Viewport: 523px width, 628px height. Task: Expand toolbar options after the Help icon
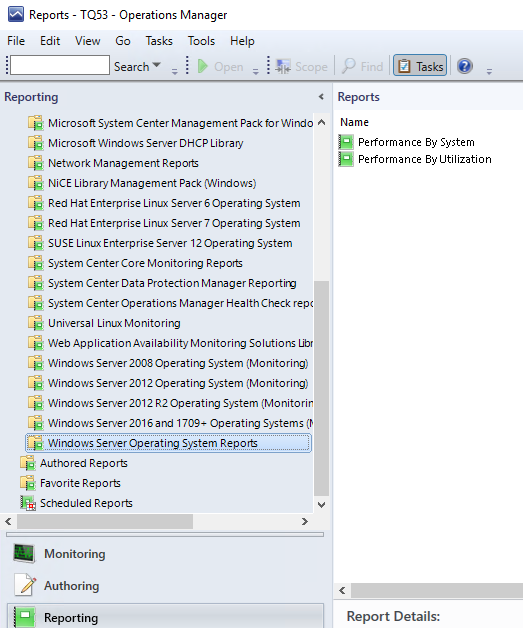[x=489, y=71]
